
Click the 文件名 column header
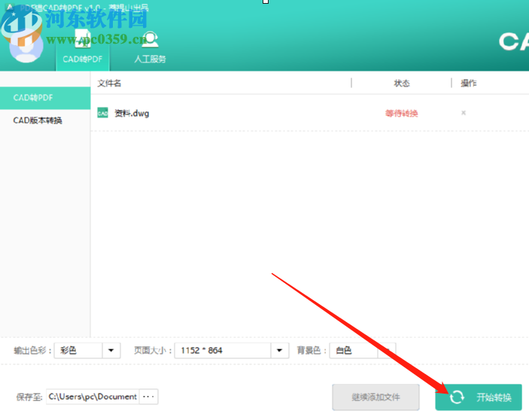click(109, 84)
